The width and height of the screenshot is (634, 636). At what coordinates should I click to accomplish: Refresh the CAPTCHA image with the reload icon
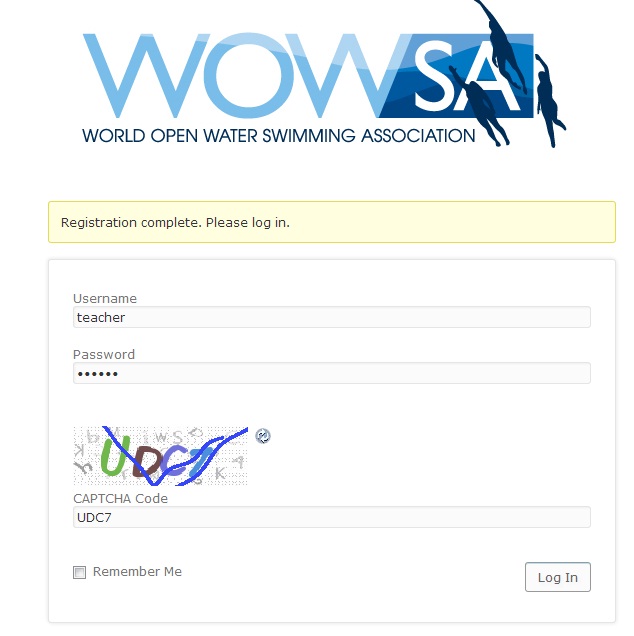(263, 436)
